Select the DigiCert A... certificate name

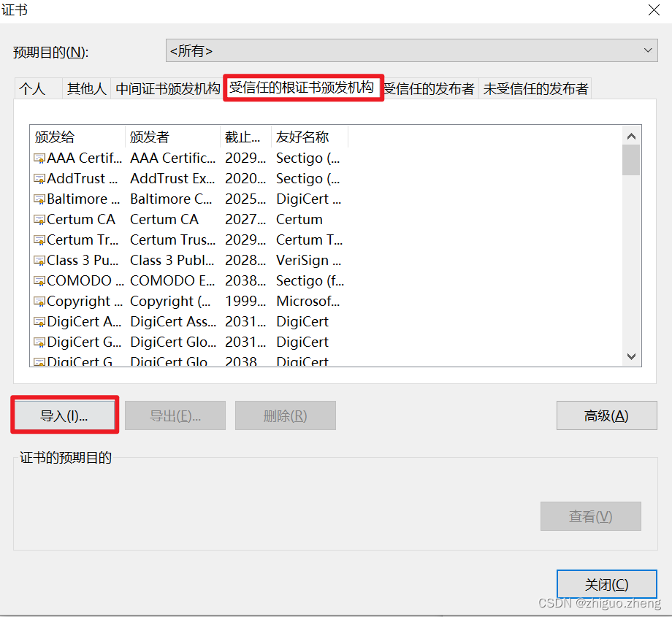click(84, 321)
